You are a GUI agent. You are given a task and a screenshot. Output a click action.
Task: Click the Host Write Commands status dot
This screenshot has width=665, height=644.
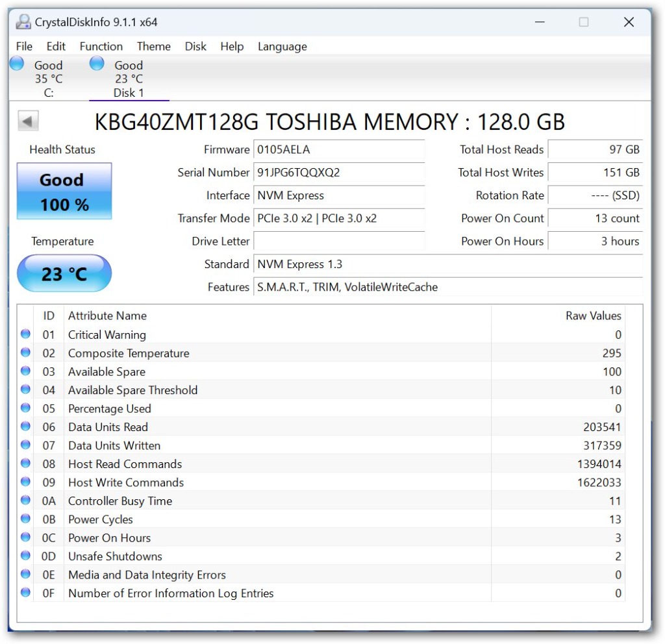pyautogui.click(x=25, y=482)
